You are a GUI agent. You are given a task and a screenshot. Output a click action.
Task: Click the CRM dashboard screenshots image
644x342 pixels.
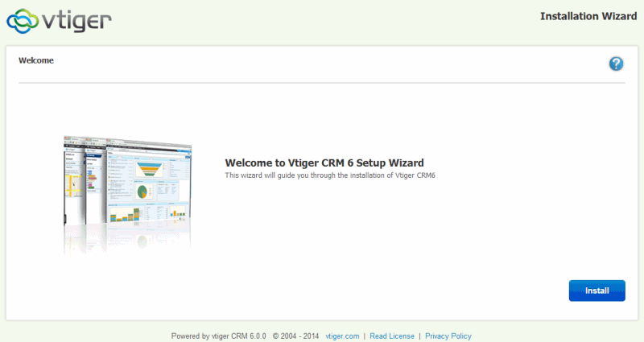click(x=128, y=194)
